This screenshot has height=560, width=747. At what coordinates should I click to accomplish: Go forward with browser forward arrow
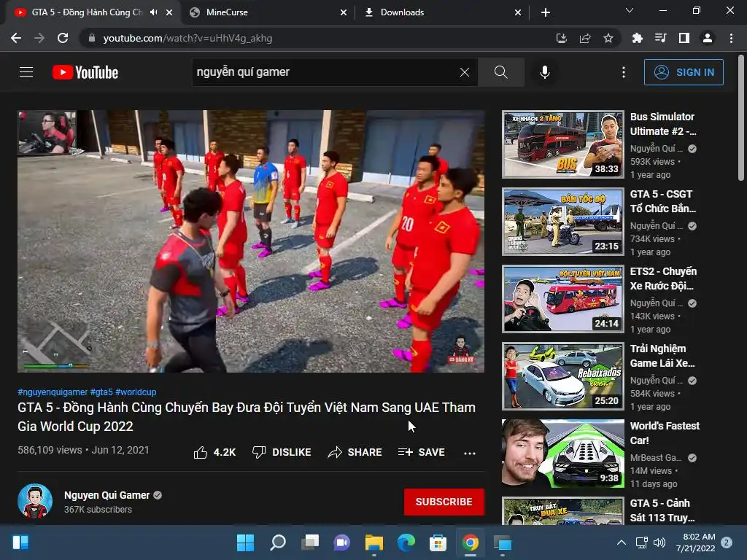tap(39, 38)
